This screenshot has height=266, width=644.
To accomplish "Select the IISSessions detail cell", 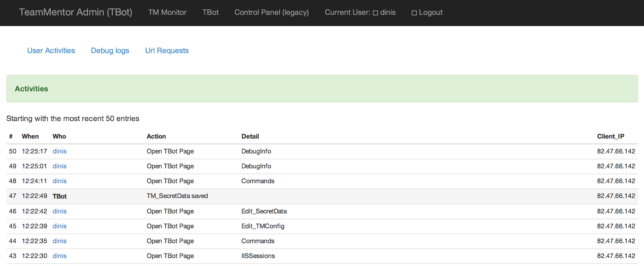I will [x=258, y=256].
